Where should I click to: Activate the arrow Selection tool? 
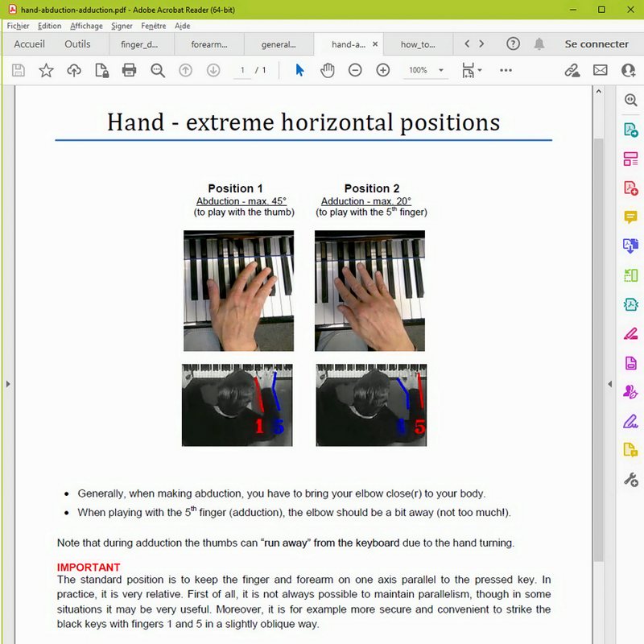(299, 71)
